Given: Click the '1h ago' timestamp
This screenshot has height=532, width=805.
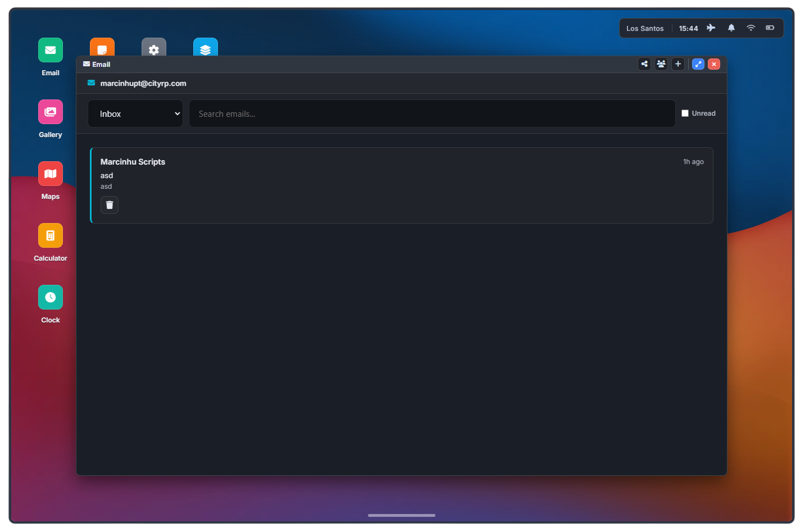Looking at the screenshot, I should point(693,162).
